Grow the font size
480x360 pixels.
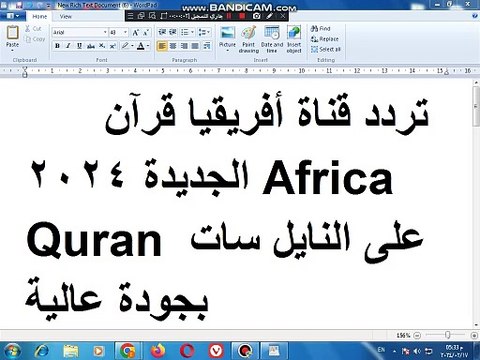point(136,32)
